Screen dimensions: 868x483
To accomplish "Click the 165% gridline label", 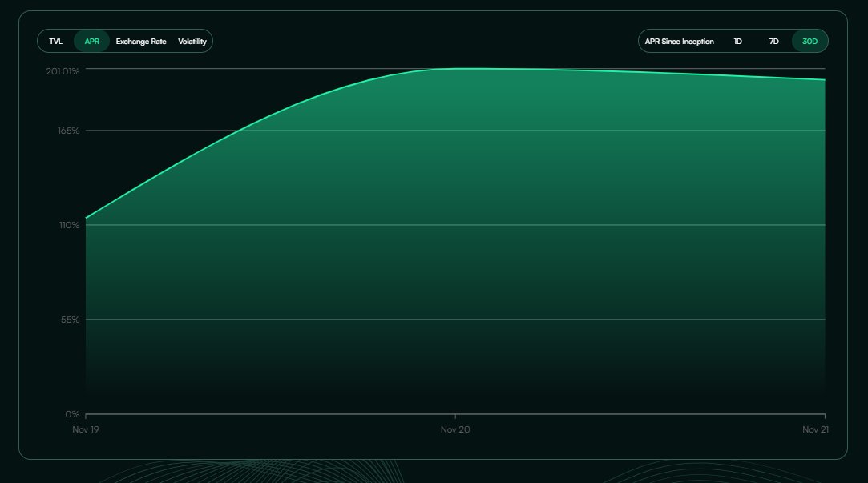I will click(x=67, y=130).
